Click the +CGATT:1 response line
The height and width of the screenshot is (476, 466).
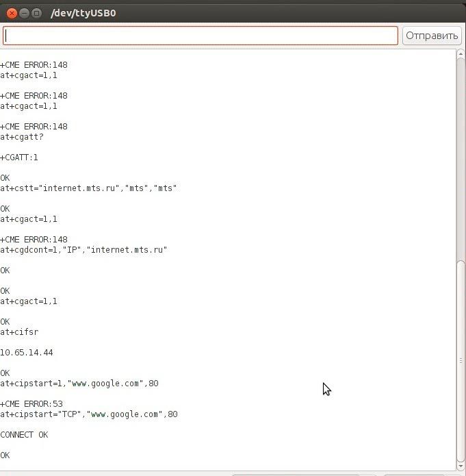[x=19, y=158]
